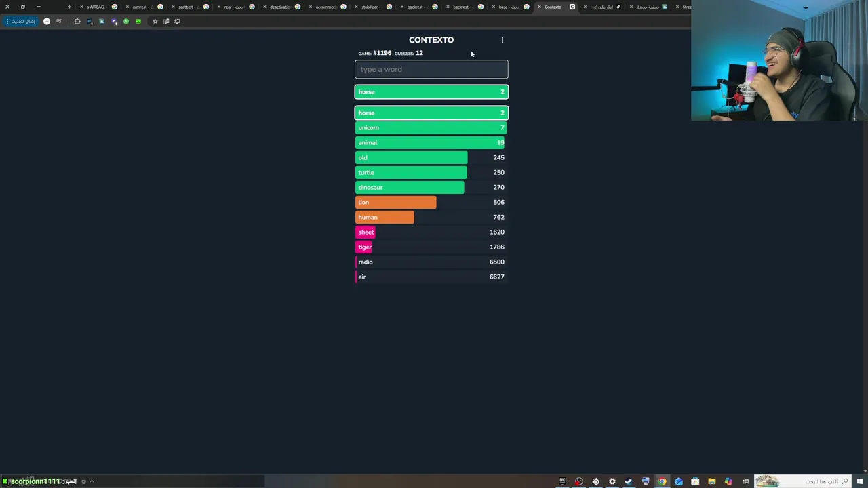This screenshot has width=868, height=488.
Task: Switch to the base search tab
Action: tap(509, 7)
